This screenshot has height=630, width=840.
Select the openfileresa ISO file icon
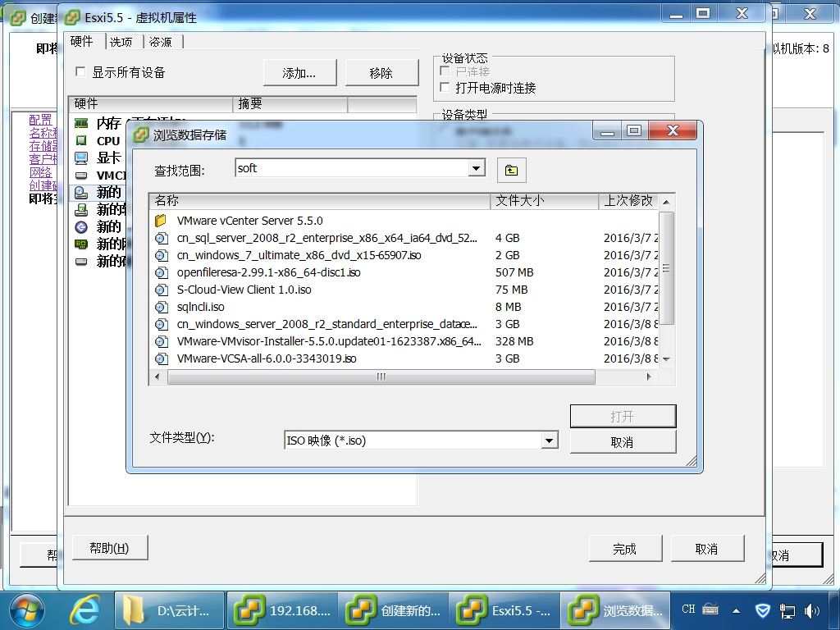162,272
